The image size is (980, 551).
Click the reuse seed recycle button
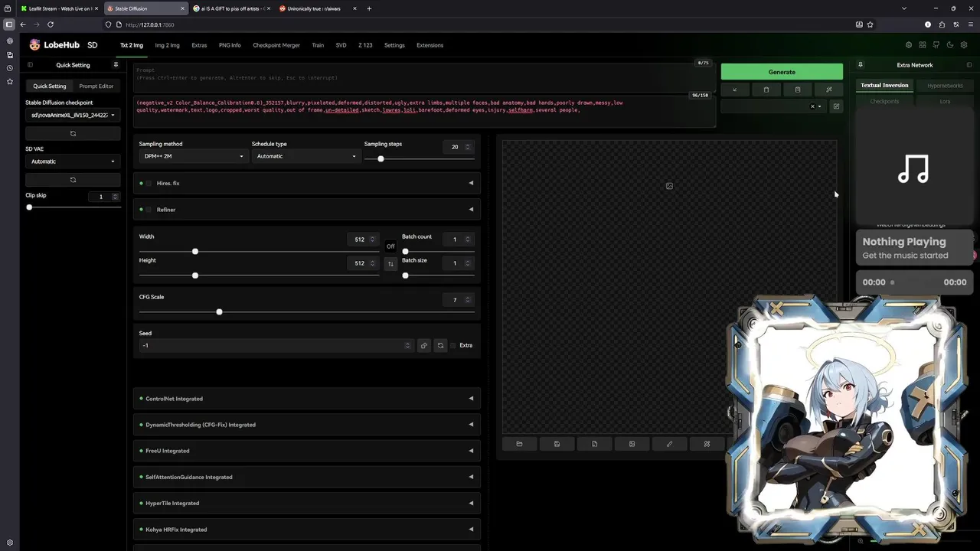tap(440, 346)
